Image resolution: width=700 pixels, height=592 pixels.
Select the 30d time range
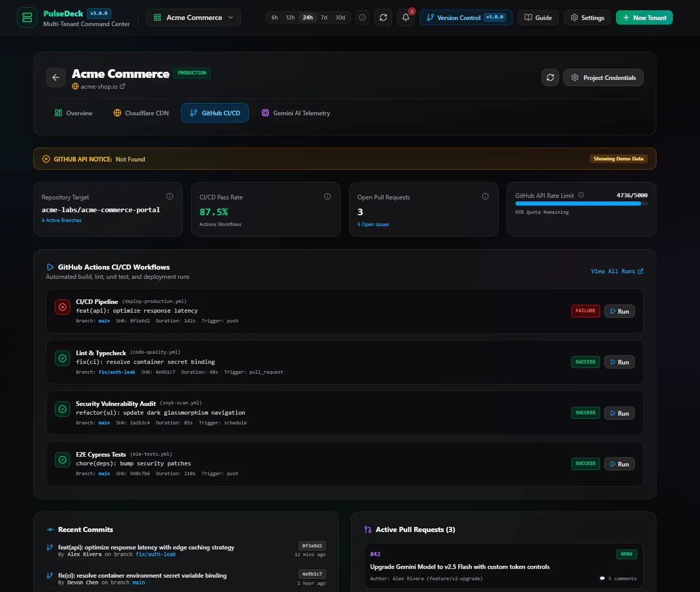click(x=340, y=17)
